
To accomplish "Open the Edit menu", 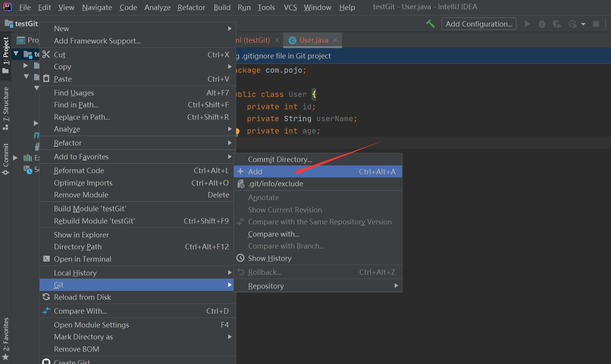I will coord(44,7).
